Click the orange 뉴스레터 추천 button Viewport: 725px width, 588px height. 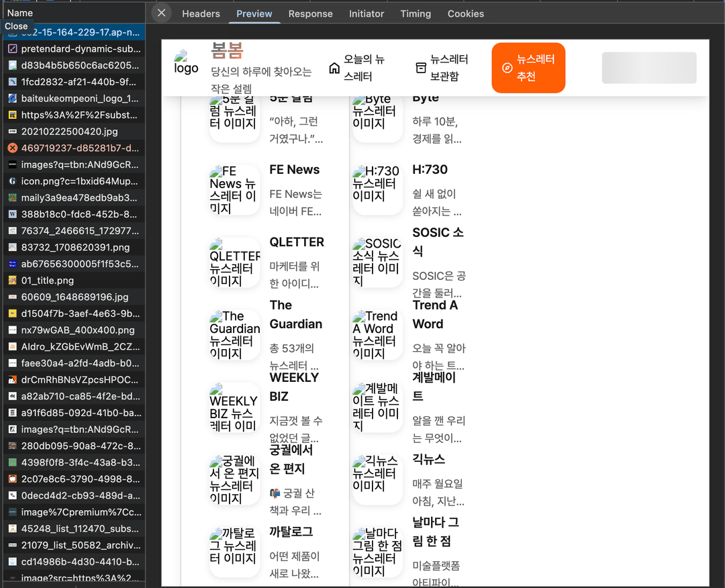click(528, 68)
